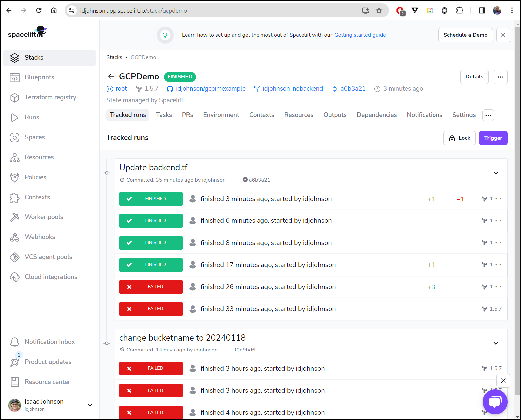The height and width of the screenshot is (420, 521).
Task: Collapse the change bucketname run group
Action: click(496, 343)
